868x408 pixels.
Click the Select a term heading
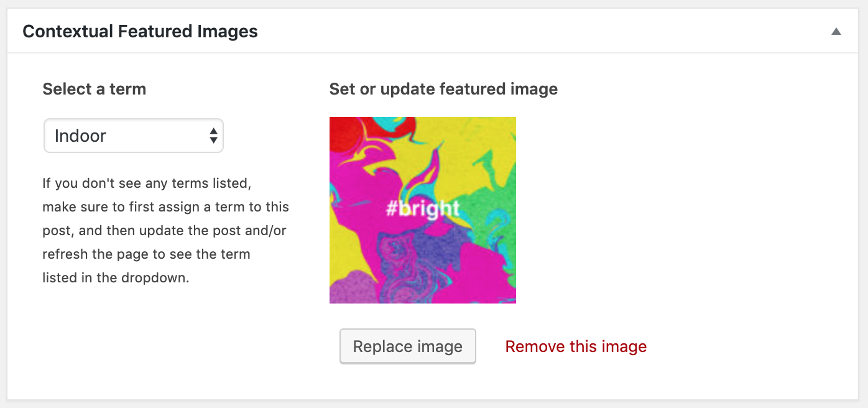95,89
